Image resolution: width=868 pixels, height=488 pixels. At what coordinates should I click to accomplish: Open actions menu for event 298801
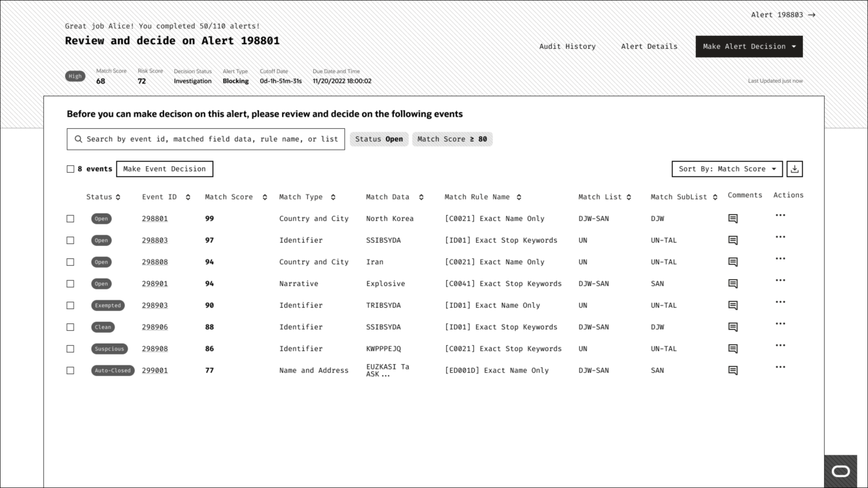780,216
